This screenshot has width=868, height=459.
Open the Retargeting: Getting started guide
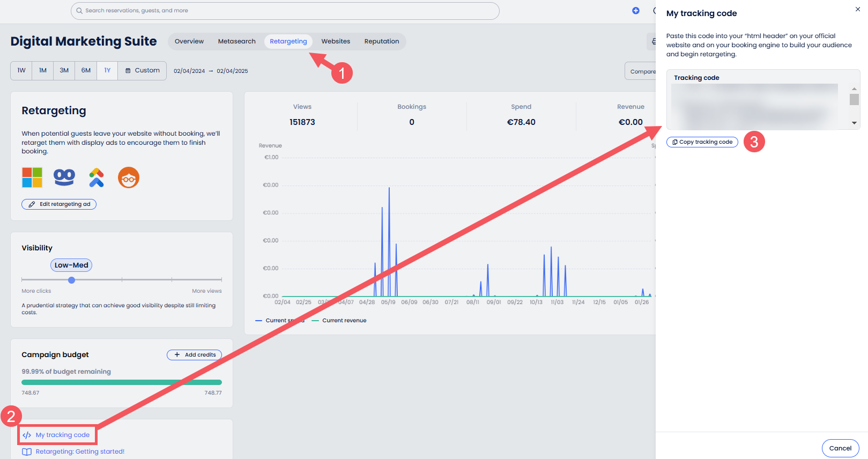79,451
